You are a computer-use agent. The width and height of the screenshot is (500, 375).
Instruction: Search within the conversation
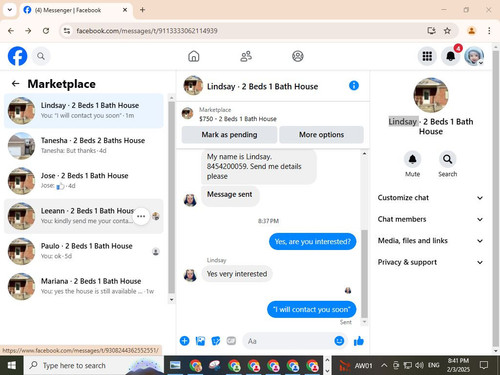coord(447,159)
